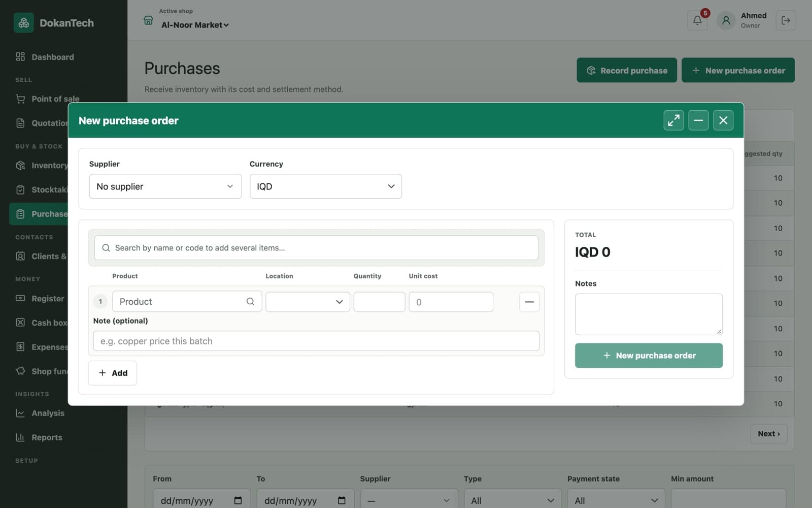Open the Supplier dropdown showing No supplier

(165, 186)
